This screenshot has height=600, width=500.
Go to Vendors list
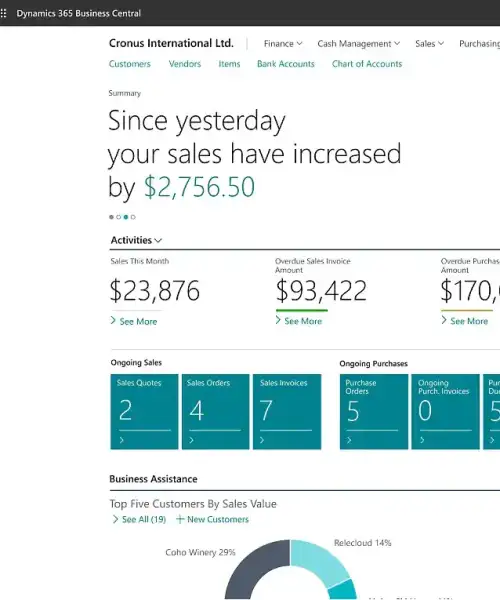pyautogui.click(x=185, y=64)
